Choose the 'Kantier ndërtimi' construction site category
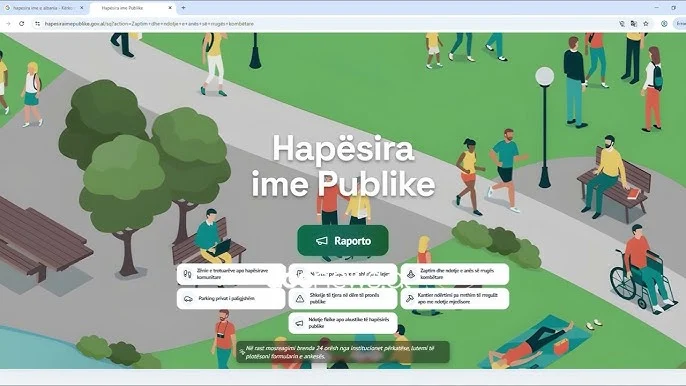This screenshot has height=386, width=686. tap(455, 298)
